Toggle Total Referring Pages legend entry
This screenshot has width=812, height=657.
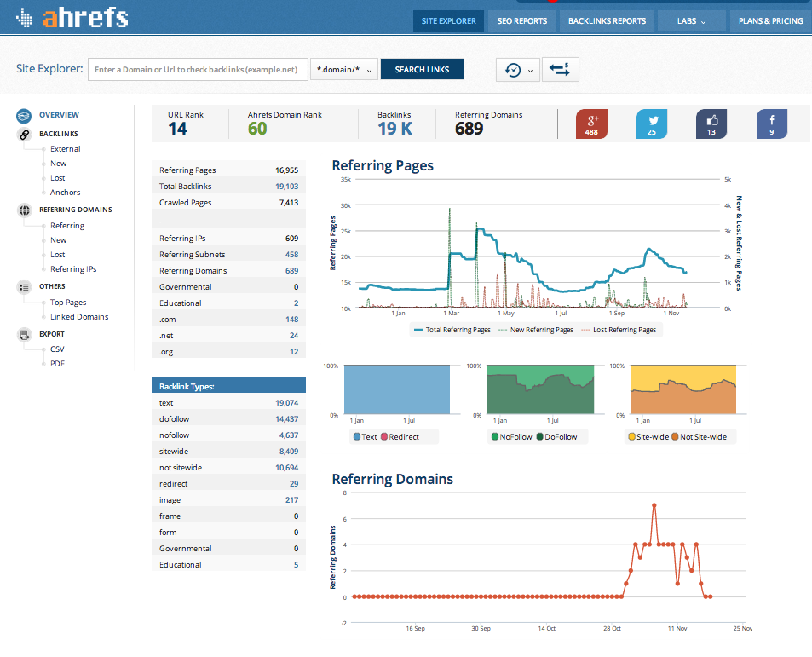[x=452, y=330]
